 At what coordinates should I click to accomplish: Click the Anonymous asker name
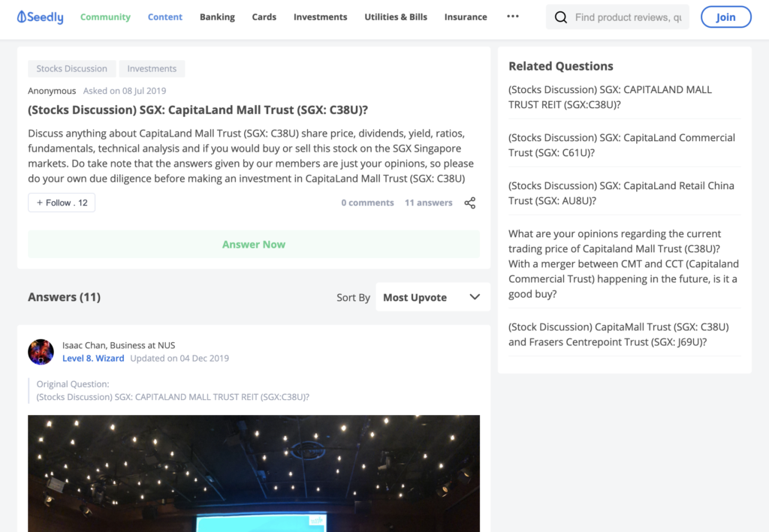[52, 91]
